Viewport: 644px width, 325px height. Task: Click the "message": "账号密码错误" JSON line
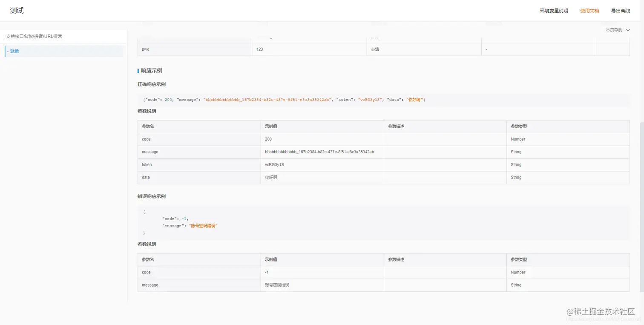(190, 226)
